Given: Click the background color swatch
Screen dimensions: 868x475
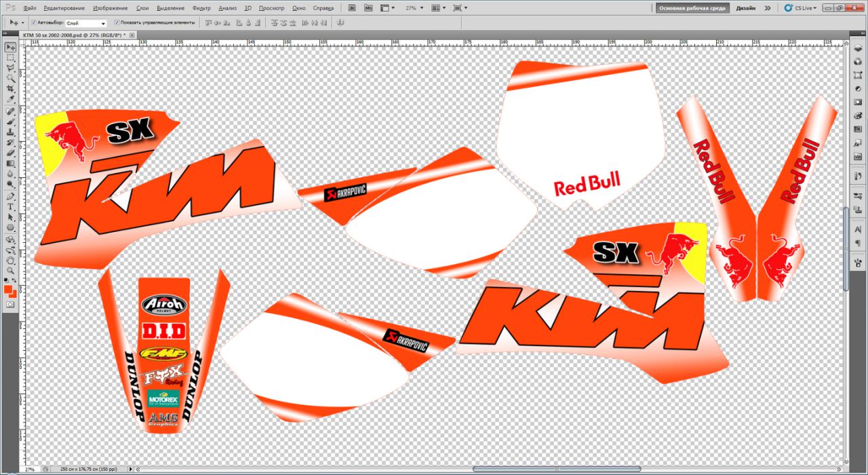Looking at the screenshot, I should [13, 294].
